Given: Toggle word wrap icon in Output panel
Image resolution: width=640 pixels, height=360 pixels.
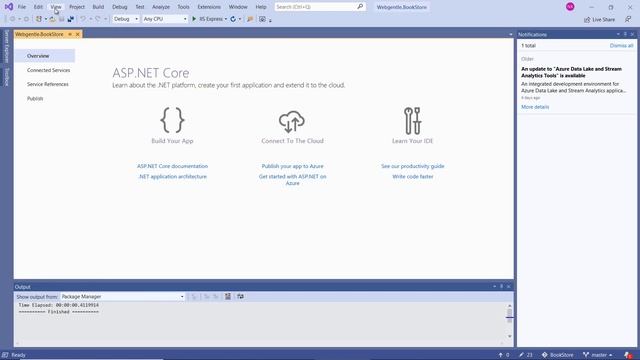Looking at the screenshot, I should click(x=240, y=296).
